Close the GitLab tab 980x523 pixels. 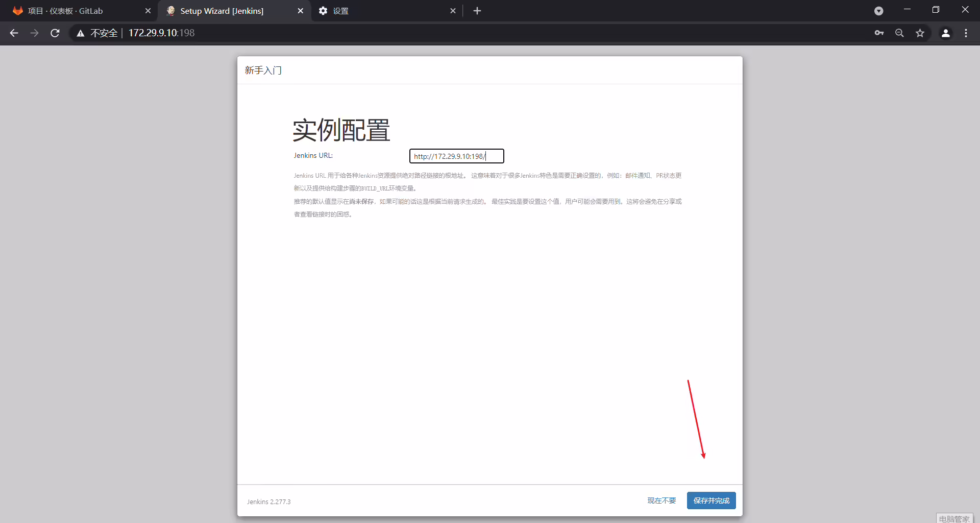[x=148, y=11]
